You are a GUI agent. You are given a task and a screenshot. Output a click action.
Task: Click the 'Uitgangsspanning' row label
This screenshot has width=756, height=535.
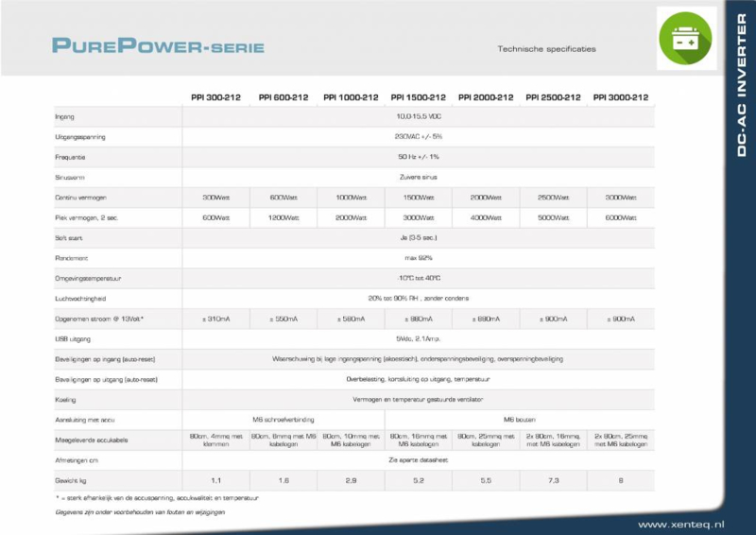80,137
